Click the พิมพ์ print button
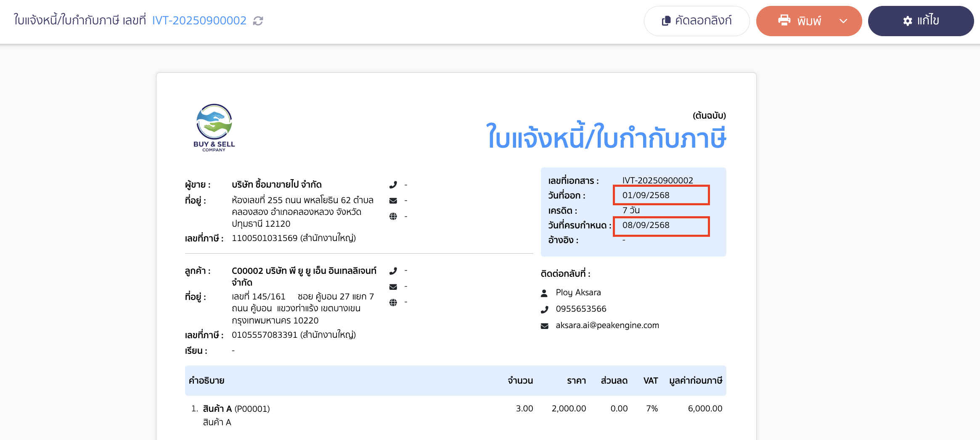This screenshot has height=440, width=980. coord(809,21)
